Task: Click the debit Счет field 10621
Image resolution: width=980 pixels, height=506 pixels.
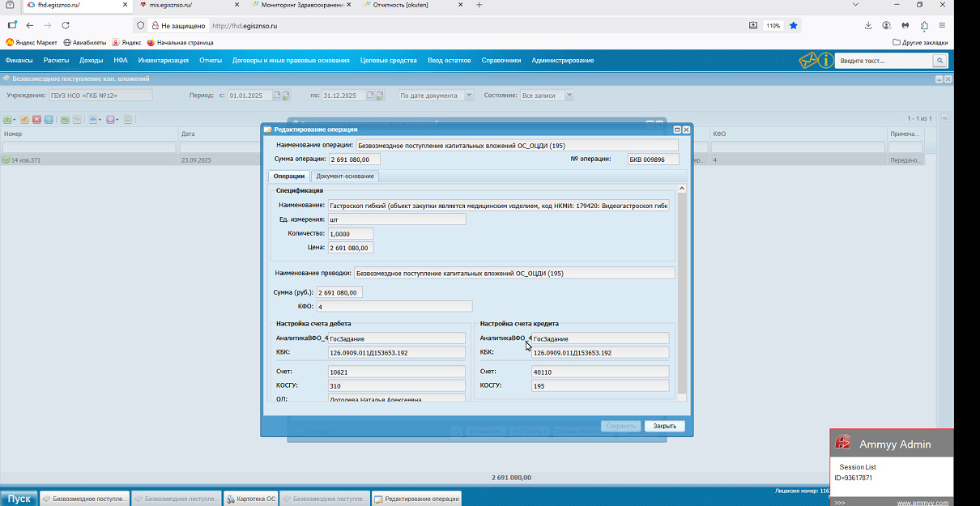Action: point(397,372)
